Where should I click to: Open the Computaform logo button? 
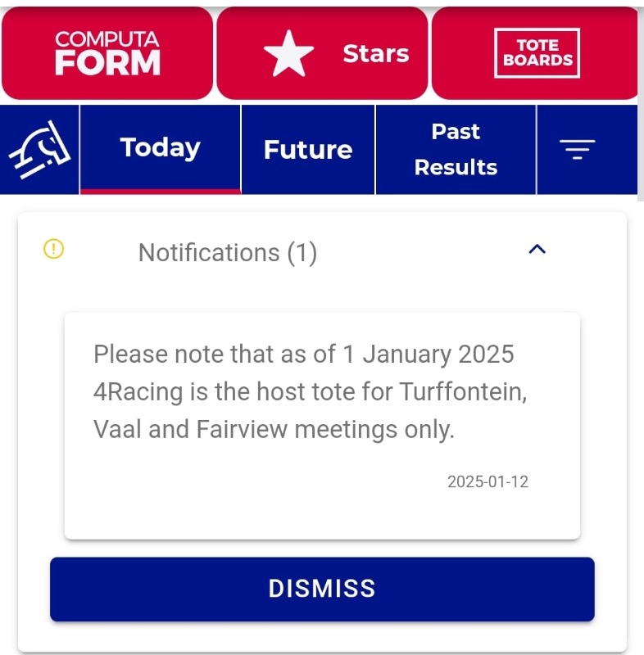[x=107, y=53]
